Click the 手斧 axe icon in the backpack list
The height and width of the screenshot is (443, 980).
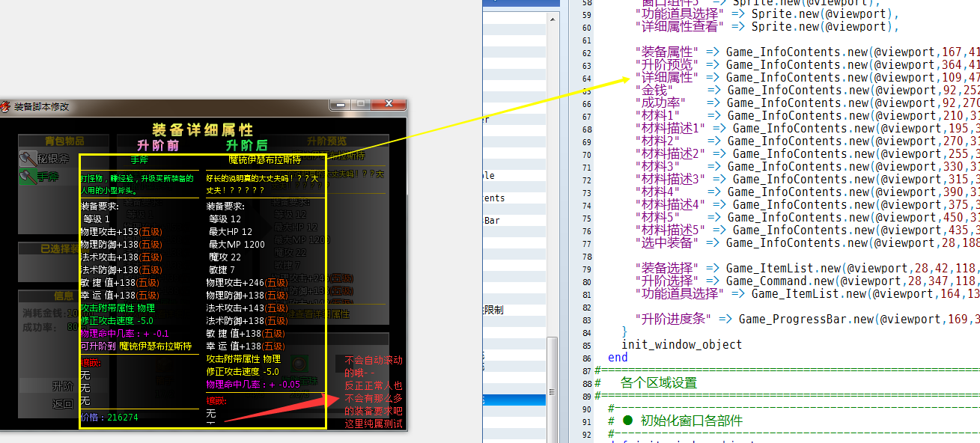click(28, 177)
